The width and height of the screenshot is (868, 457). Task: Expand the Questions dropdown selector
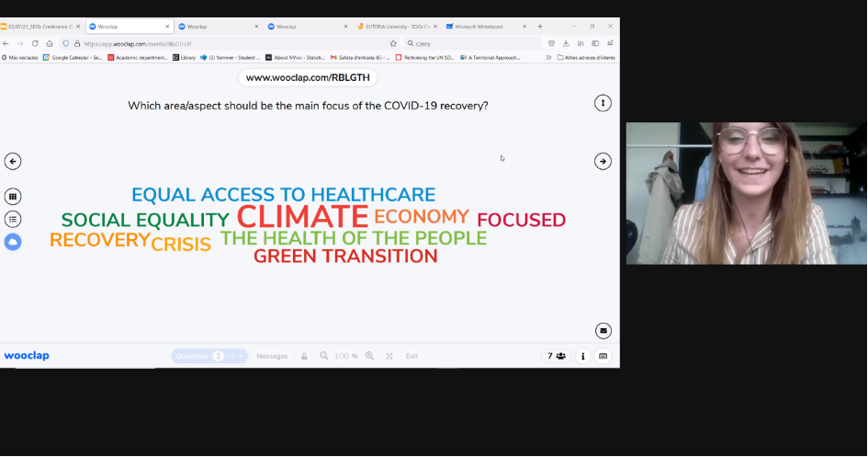point(241,356)
